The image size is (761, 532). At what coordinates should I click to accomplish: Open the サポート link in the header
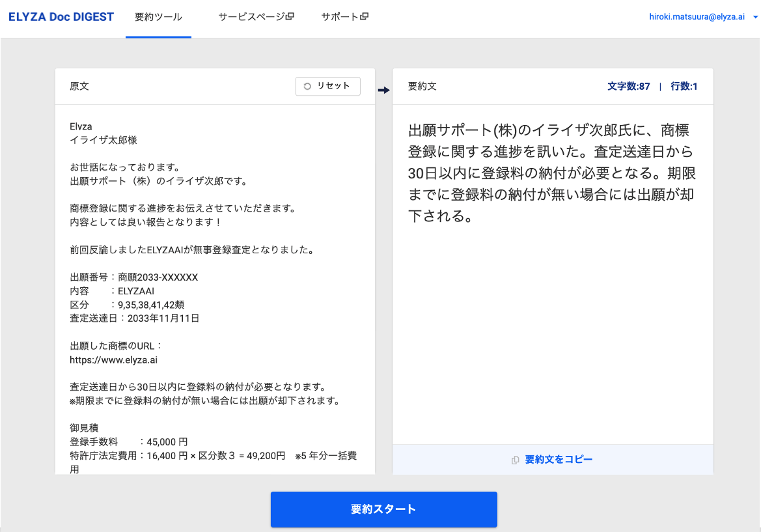pos(344,17)
